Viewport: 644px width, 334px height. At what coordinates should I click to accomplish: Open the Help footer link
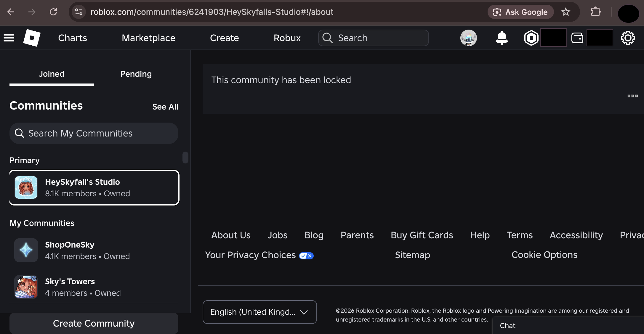click(480, 235)
